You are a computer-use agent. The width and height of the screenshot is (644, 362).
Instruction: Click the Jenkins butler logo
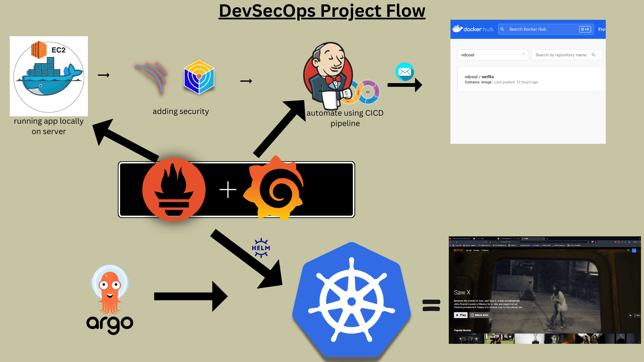tap(329, 76)
